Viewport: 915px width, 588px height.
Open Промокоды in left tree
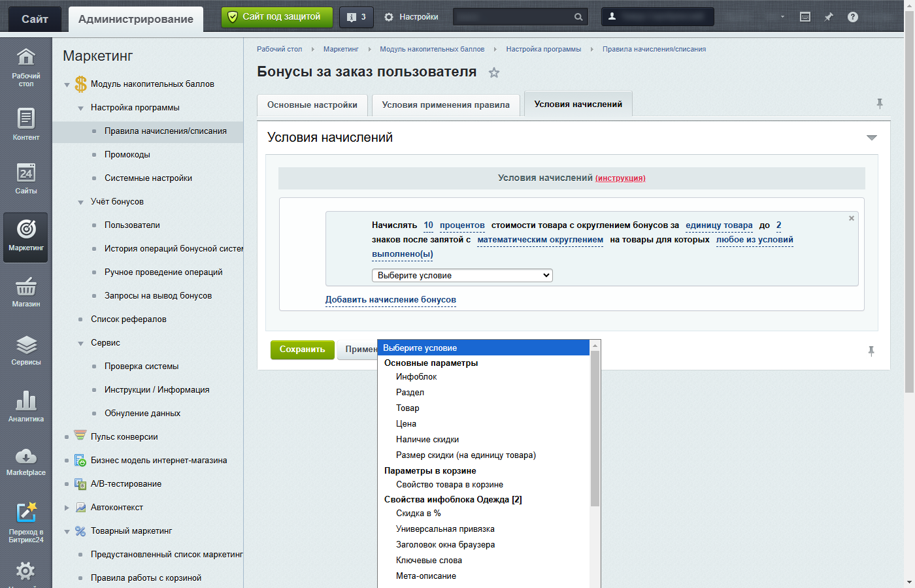coord(127,155)
